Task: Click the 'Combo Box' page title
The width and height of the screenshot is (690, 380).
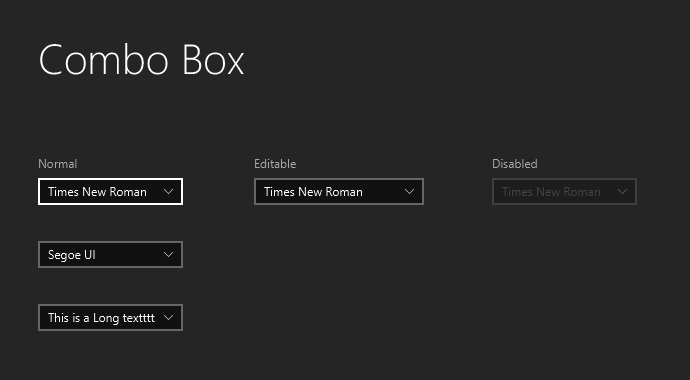Action: (x=141, y=60)
